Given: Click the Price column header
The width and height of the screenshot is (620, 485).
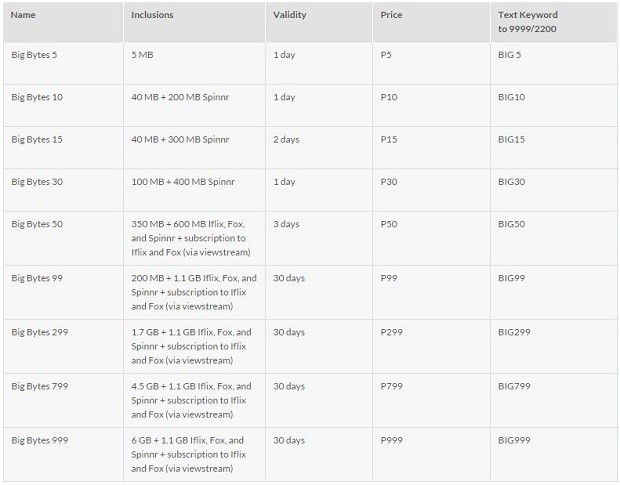Looking at the screenshot, I should (x=391, y=15).
